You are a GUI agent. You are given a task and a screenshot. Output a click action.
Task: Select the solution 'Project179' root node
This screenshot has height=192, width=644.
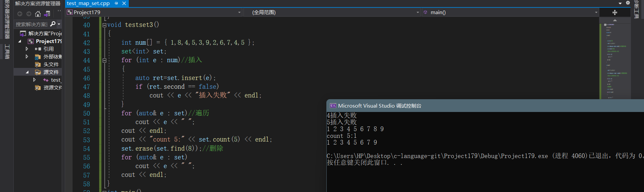[x=41, y=33]
